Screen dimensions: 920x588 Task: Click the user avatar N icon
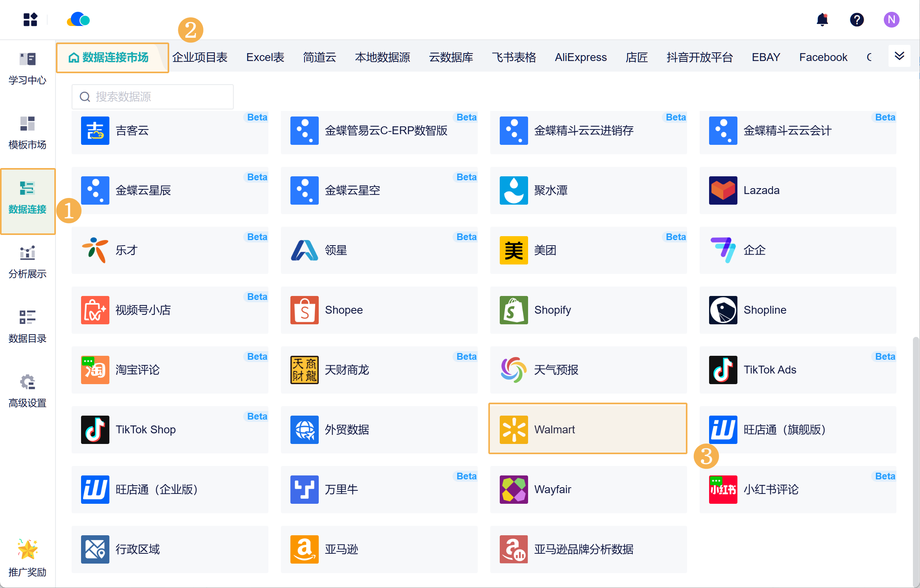(x=891, y=19)
